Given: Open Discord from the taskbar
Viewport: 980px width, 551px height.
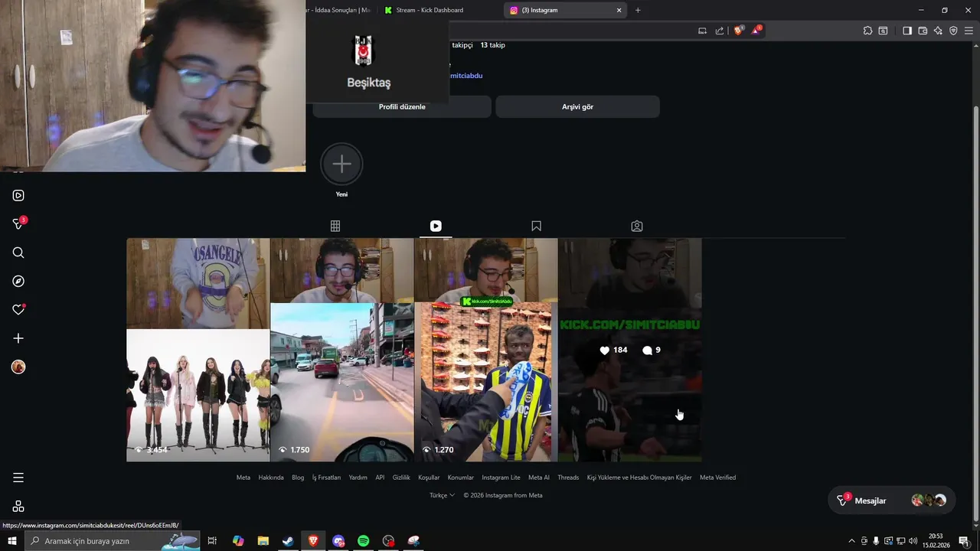Looking at the screenshot, I should coord(338,541).
